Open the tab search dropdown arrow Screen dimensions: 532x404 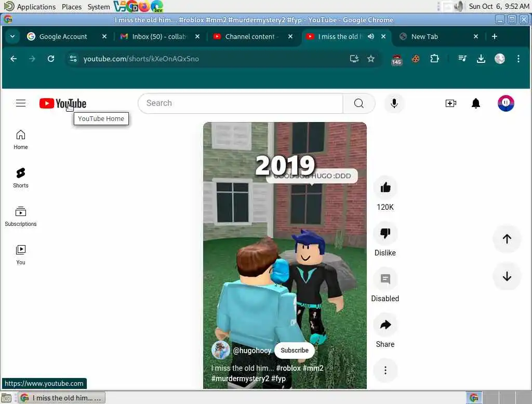12,36
